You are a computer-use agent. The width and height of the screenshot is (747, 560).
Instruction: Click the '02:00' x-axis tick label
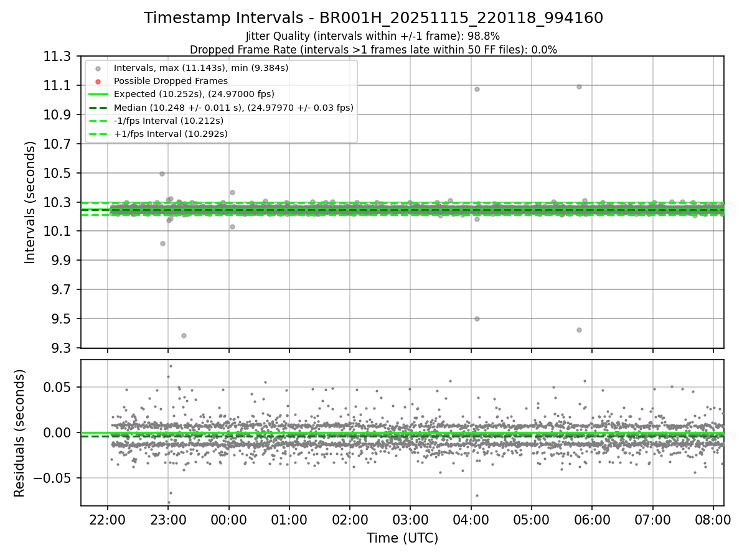click(x=349, y=519)
